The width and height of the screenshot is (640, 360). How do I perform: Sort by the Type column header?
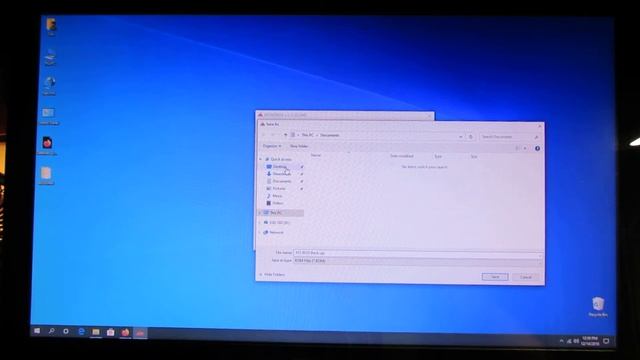[438, 156]
